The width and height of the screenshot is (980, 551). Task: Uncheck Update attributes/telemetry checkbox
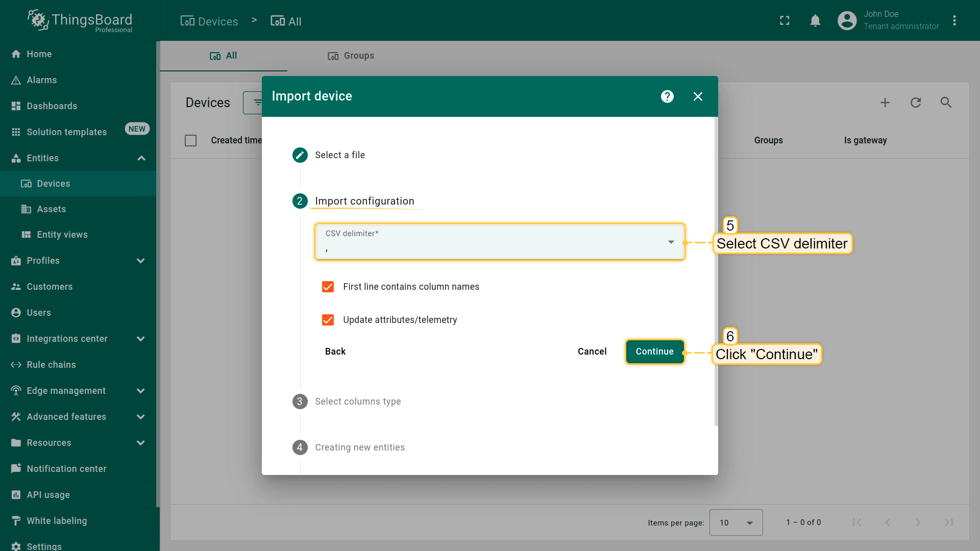(x=328, y=320)
